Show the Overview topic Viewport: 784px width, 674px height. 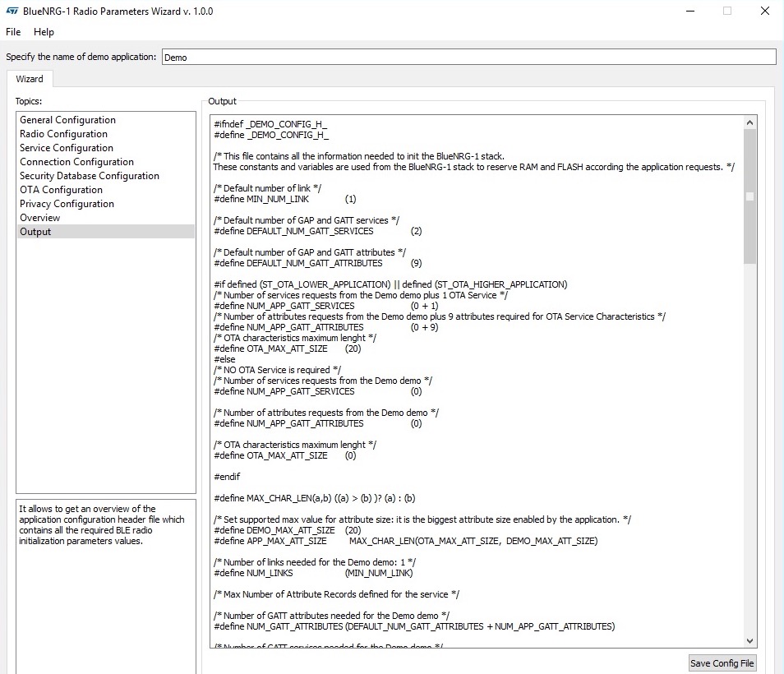pos(39,218)
